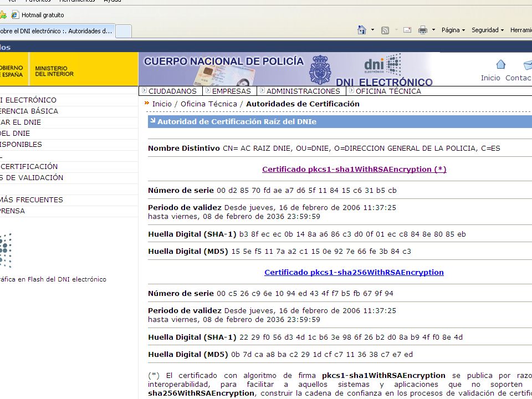Screen dimensions: 532x399
Task: Open the CIUDADANOS menu tab
Action: pyautogui.click(x=172, y=91)
